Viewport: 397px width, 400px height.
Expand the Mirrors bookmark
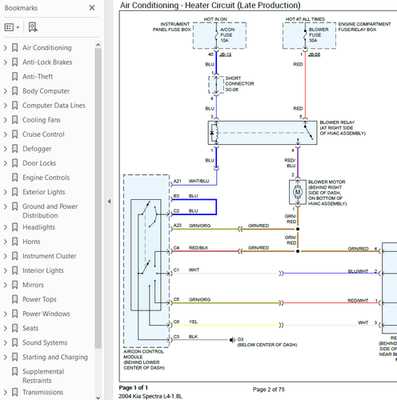pyautogui.click(x=5, y=285)
